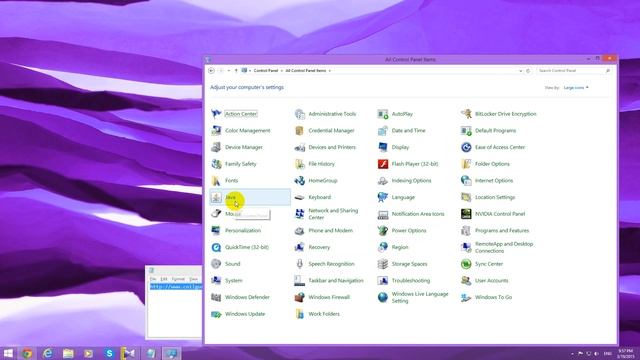This screenshot has height=360, width=640.
Task: Open the Taskbar and Navigation link
Action: pos(336,281)
